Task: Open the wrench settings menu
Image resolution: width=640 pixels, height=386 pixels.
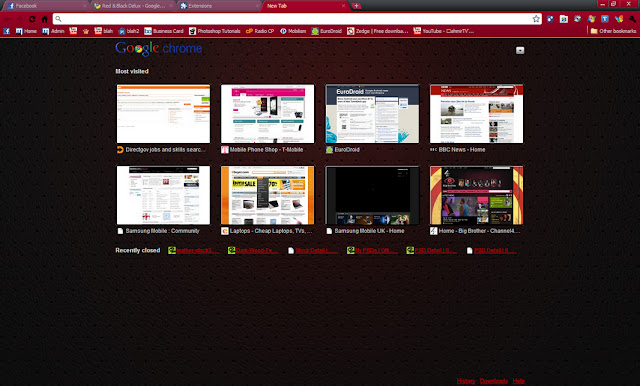Action: (632, 19)
